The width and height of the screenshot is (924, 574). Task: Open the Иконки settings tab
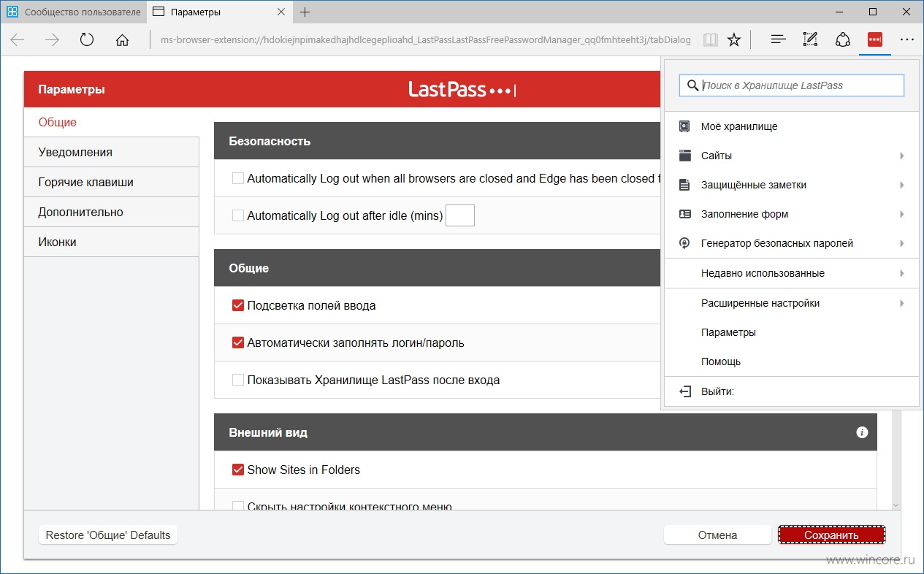[112, 242]
